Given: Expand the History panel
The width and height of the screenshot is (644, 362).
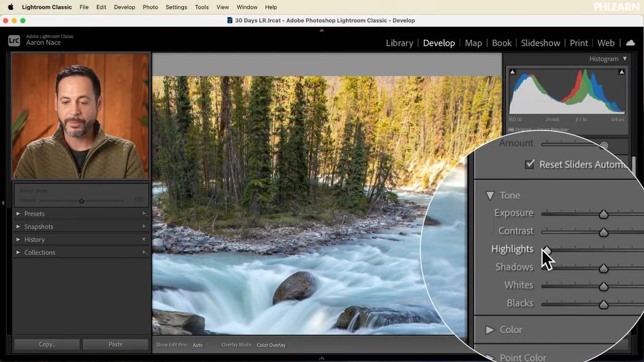Looking at the screenshot, I should click(18, 239).
